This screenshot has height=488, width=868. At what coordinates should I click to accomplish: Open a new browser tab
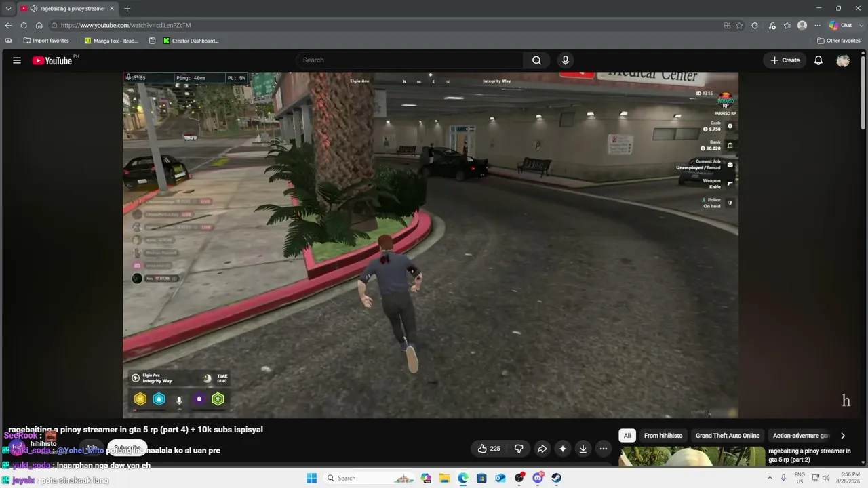coord(127,9)
